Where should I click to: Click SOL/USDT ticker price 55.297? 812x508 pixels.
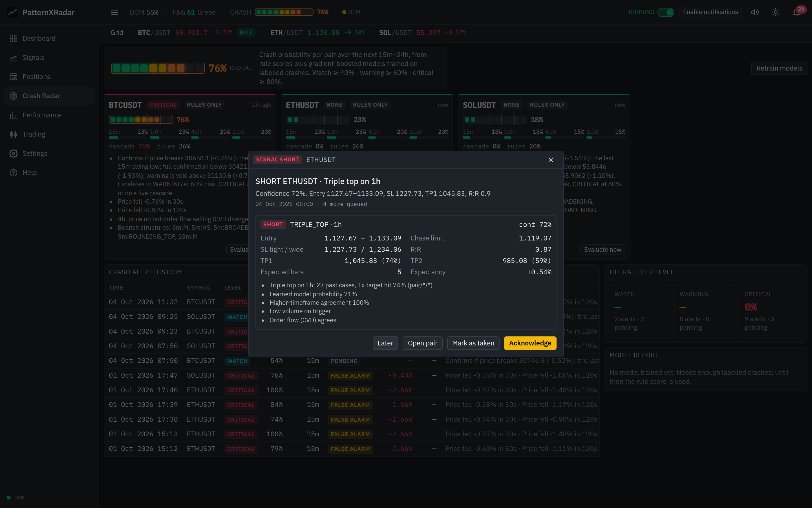[428, 32]
